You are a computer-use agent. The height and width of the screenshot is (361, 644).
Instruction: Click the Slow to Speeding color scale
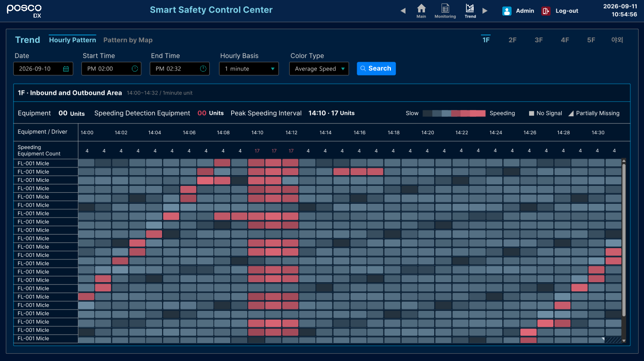(454, 113)
